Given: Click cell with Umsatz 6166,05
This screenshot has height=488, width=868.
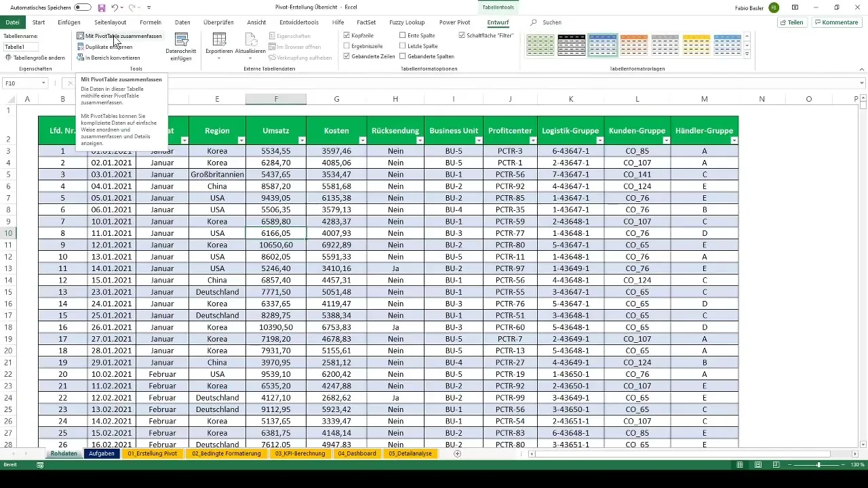Looking at the screenshot, I should coord(276,233).
